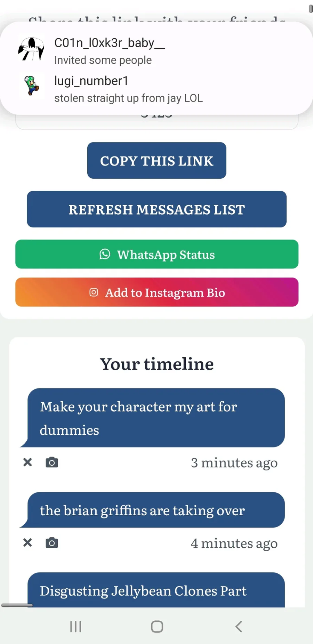313x644 pixels.
Task: Tap the Android back navigation arrow
Action: pyautogui.click(x=239, y=627)
